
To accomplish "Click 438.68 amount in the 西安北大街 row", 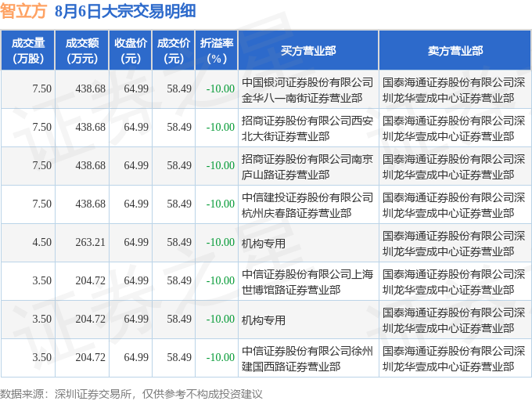I will pos(90,128).
